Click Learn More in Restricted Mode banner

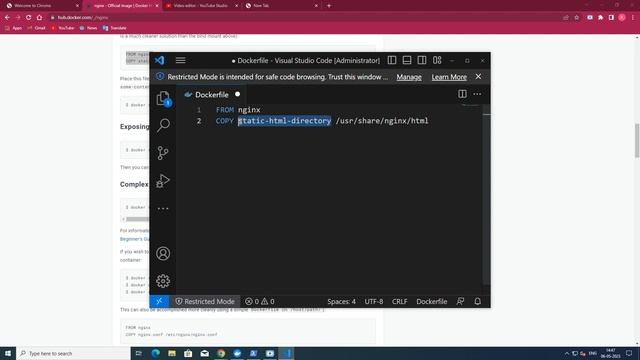pyautogui.click(x=449, y=77)
